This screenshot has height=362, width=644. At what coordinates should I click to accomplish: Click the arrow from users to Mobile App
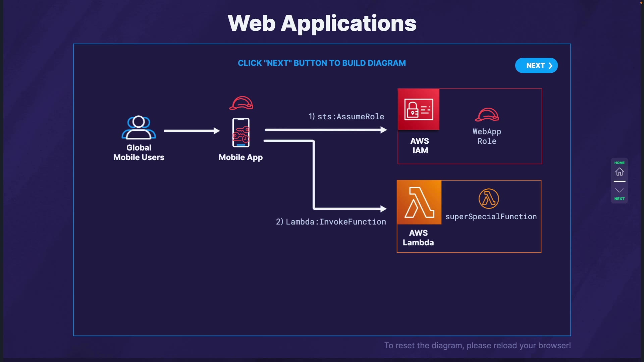coord(191,131)
